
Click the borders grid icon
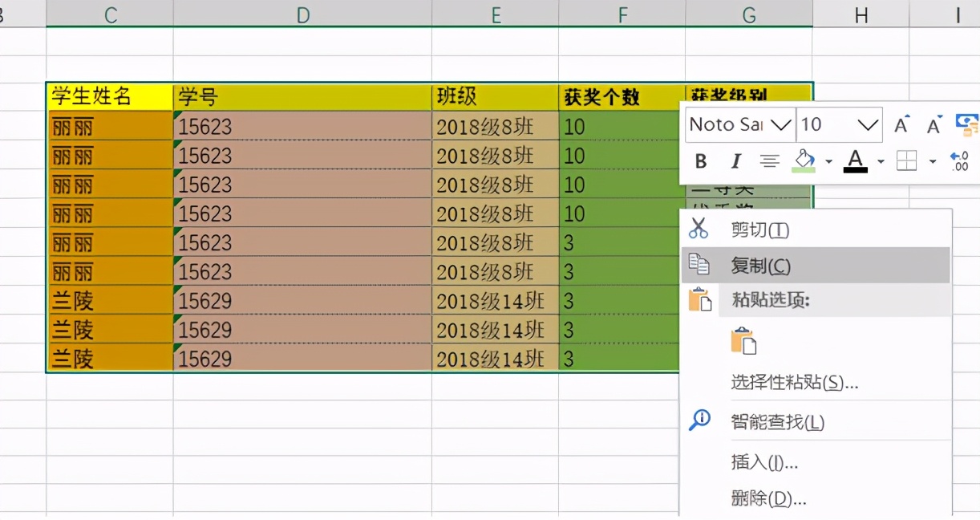coord(906,161)
